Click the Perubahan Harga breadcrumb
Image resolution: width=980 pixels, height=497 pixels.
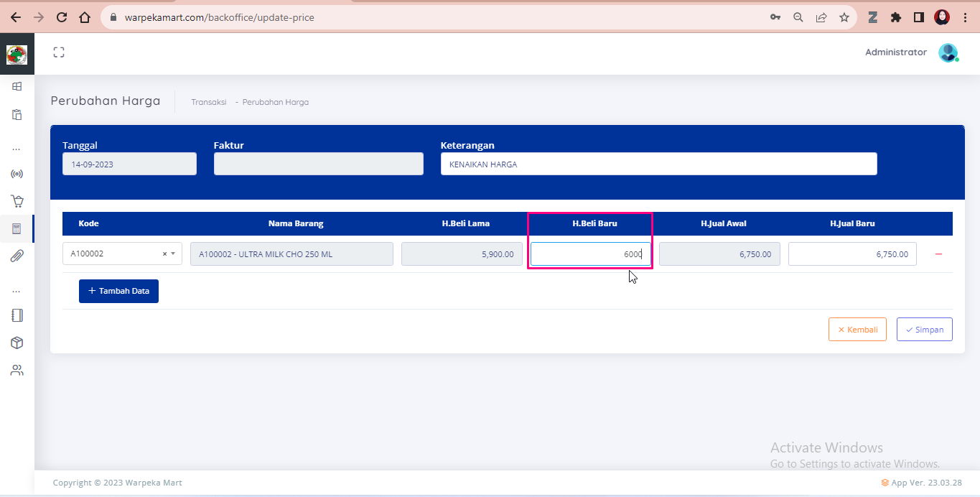pos(276,102)
